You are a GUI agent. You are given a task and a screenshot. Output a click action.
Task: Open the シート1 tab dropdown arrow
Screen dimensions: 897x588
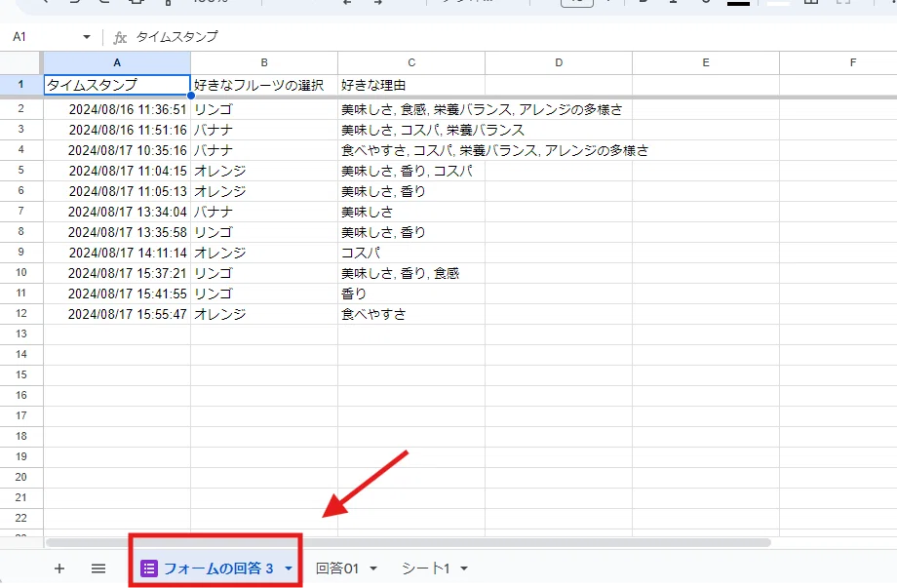pyautogui.click(x=464, y=568)
